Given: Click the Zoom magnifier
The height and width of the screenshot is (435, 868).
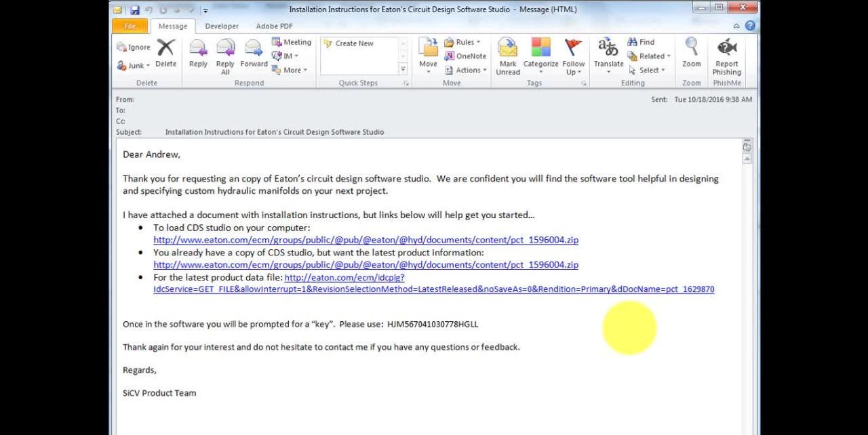Looking at the screenshot, I should (692, 54).
